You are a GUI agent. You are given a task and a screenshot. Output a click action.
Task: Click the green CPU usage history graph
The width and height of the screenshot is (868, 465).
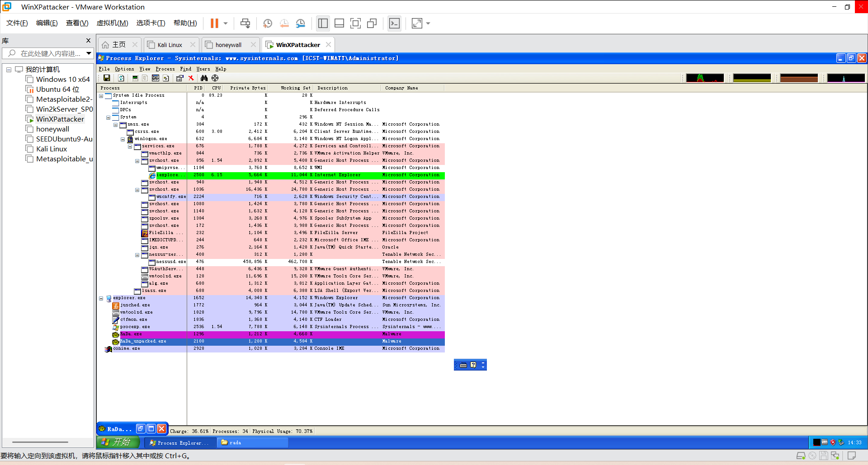pyautogui.click(x=705, y=78)
